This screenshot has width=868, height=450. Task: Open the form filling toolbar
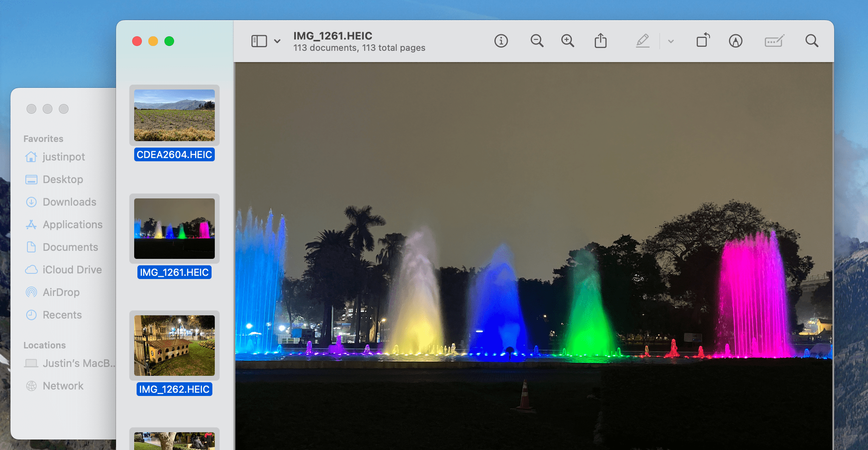[x=774, y=41]
